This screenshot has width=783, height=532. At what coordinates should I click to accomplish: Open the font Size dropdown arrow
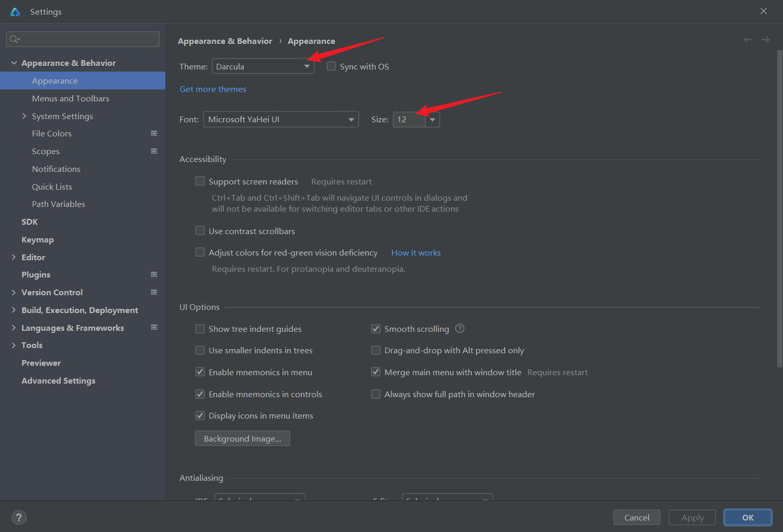point(433,120)
